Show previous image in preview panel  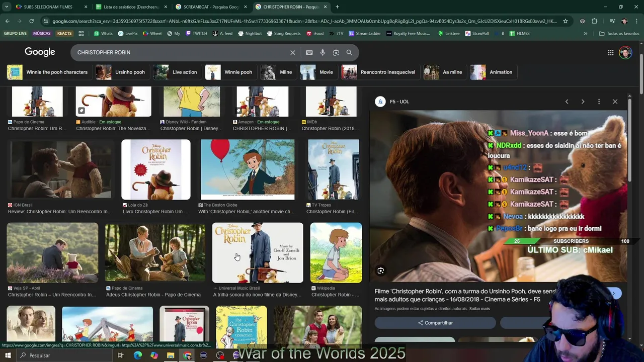click(x=567, y=102)
